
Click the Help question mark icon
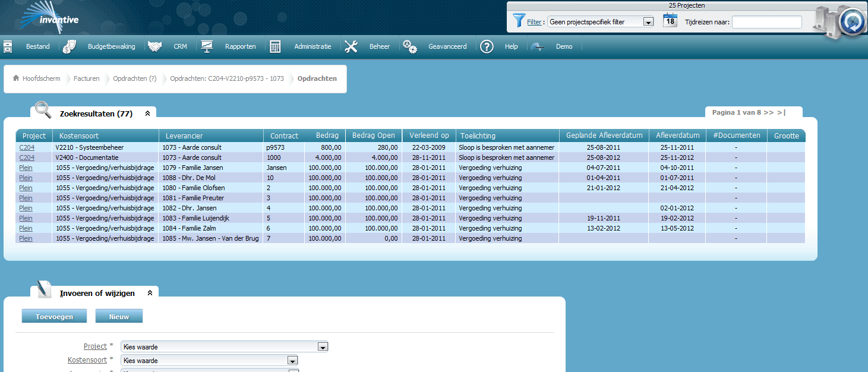point(487,46)
